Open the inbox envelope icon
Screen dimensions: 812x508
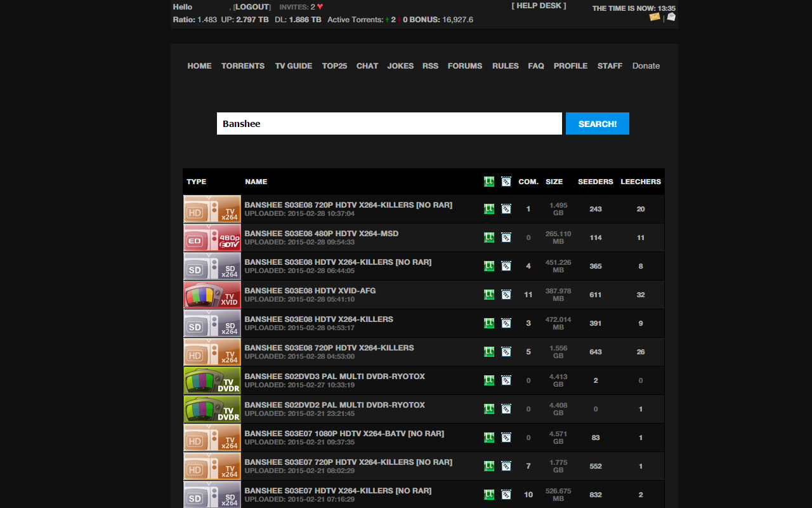click(655, 17)
